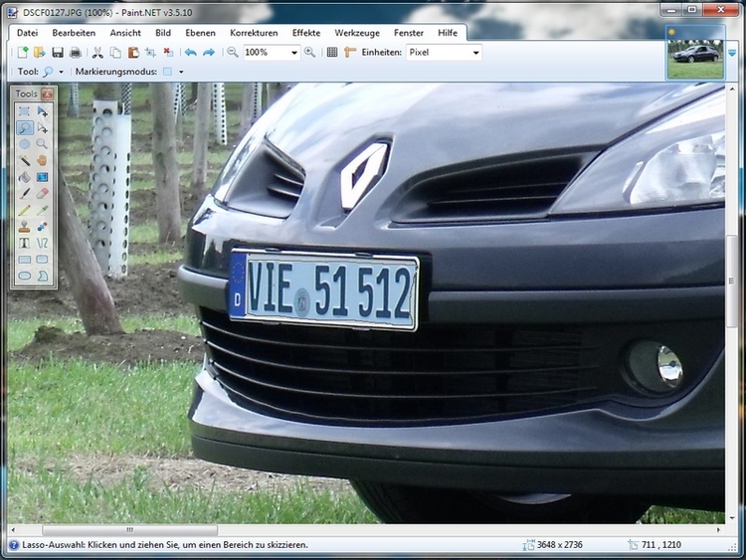Screen dimensions: 746x560
Task: Select the Paintbrush tool
Action: click(24, 193)
